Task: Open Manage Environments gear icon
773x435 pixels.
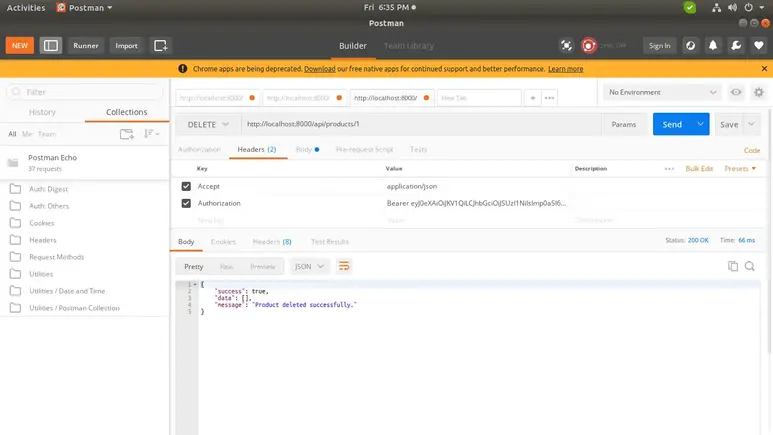Action: [x=758, y=92]
